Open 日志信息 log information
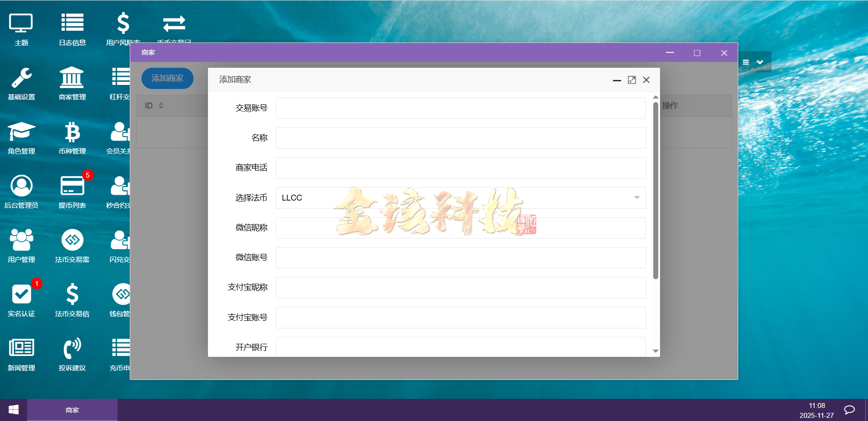This screenshot has width=868, height=421. click(x=72, y=28)
